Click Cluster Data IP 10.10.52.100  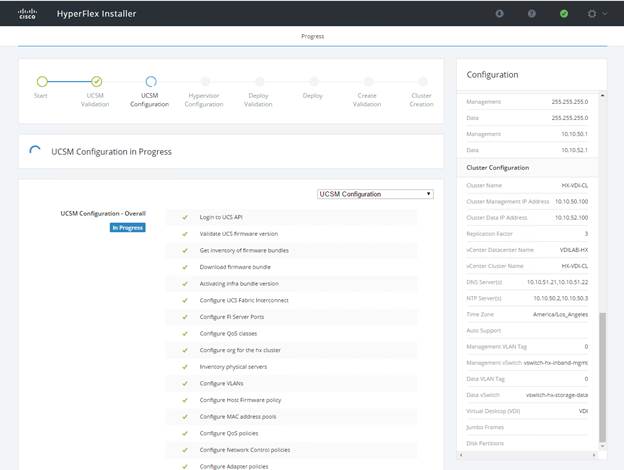(x=571, y=218)
